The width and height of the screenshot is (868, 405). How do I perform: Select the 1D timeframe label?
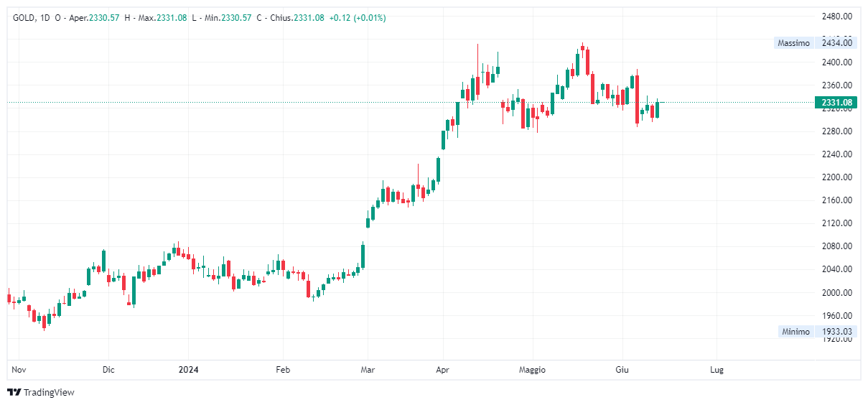pos(46,18)
